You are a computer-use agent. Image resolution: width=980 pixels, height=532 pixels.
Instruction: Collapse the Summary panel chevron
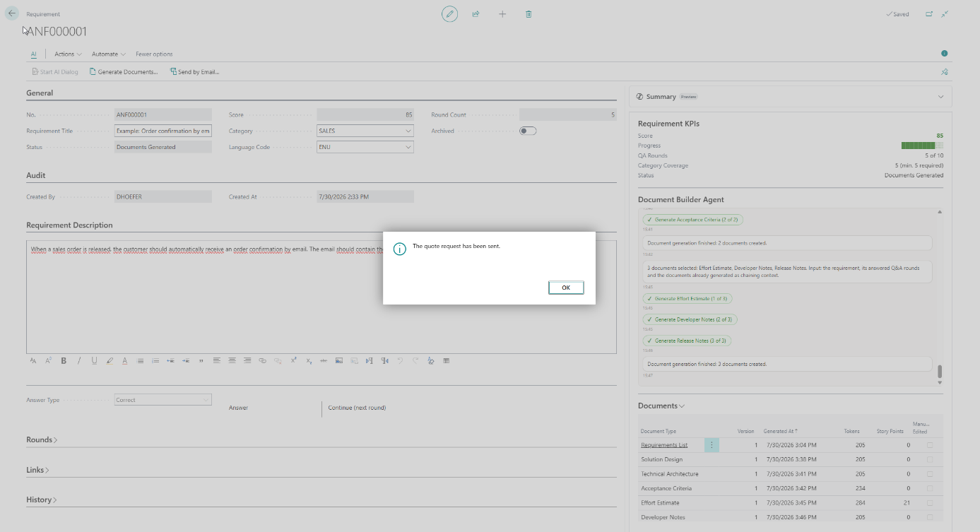(x=940, y=97)
